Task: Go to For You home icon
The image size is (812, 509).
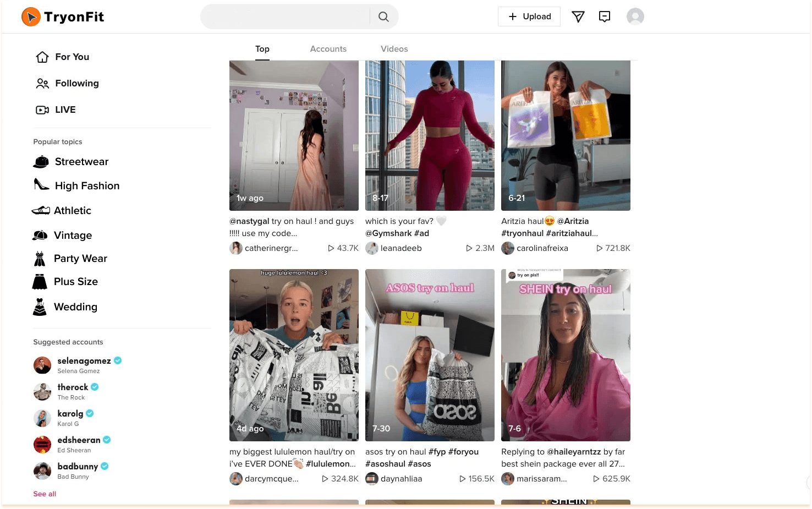Action: coord(42,57)
